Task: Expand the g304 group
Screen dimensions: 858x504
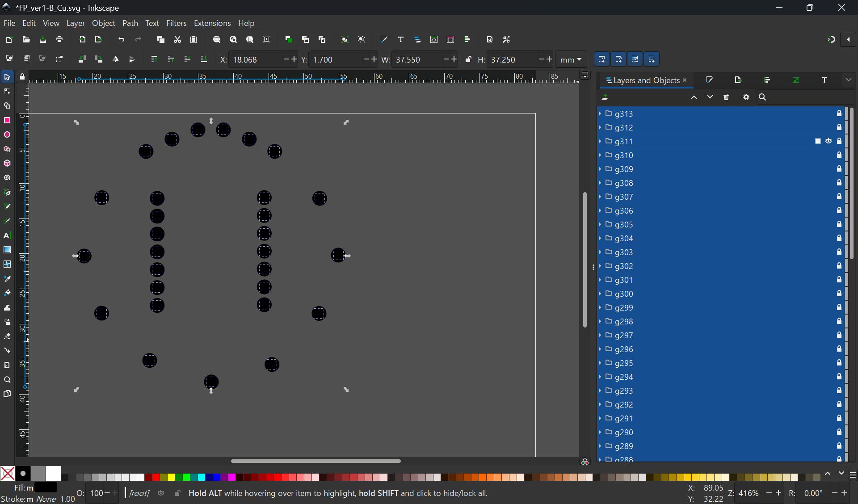Action: (600, 238)
